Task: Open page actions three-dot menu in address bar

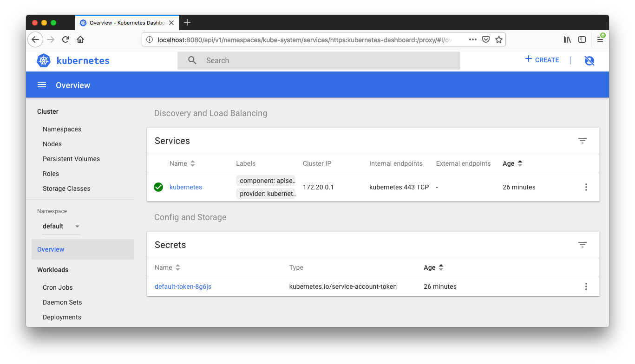Action: pos(473,39)
